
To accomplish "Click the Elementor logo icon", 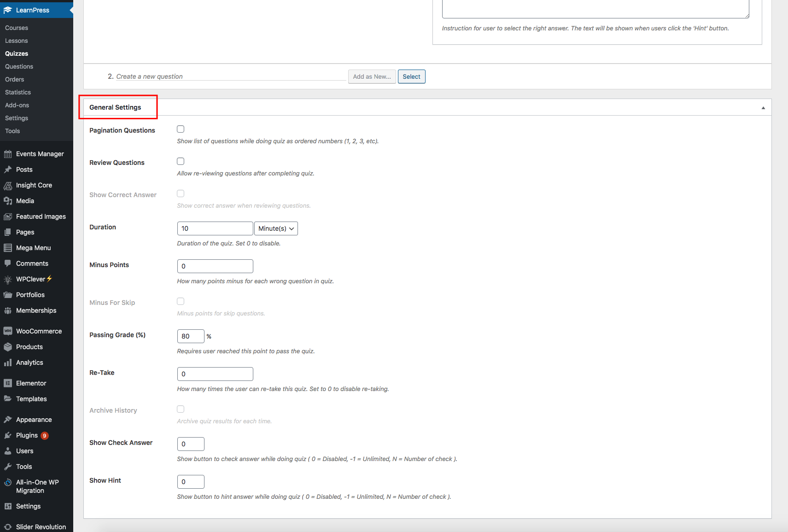I will click(x=8, y=383).
